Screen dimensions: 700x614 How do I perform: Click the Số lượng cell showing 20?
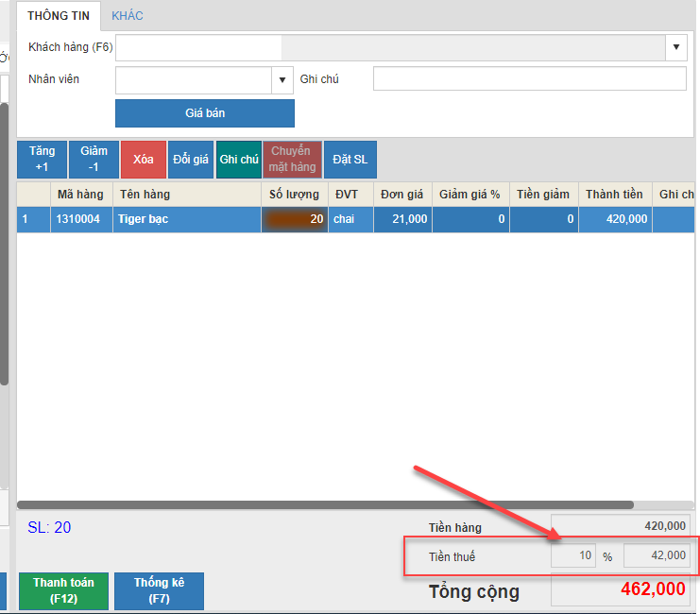tap(294, 219)
